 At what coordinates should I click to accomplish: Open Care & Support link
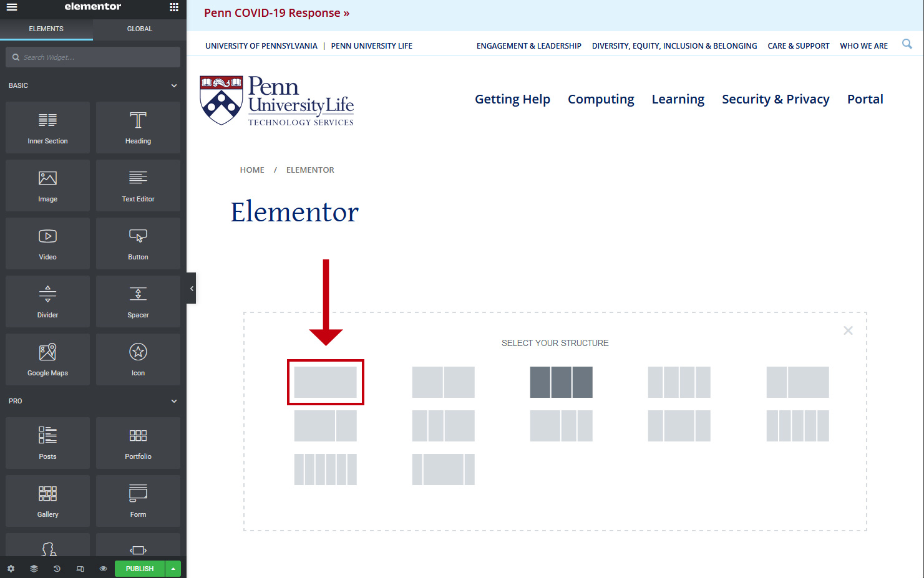click(799, 46)
